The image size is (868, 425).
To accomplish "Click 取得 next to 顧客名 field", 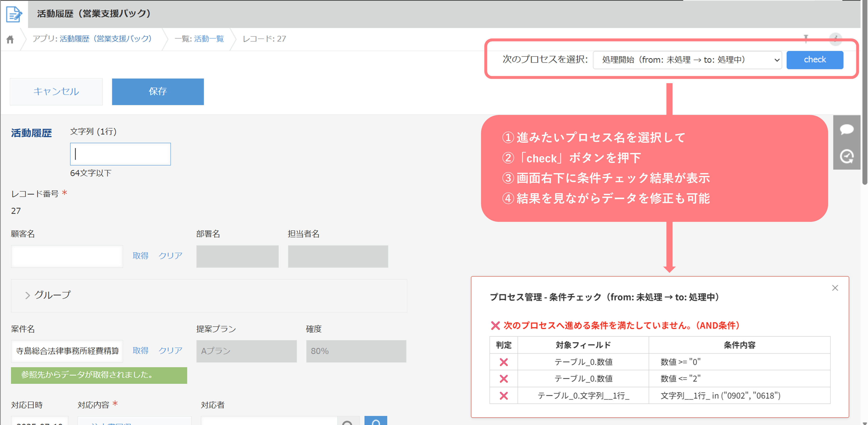I will 140,256.
